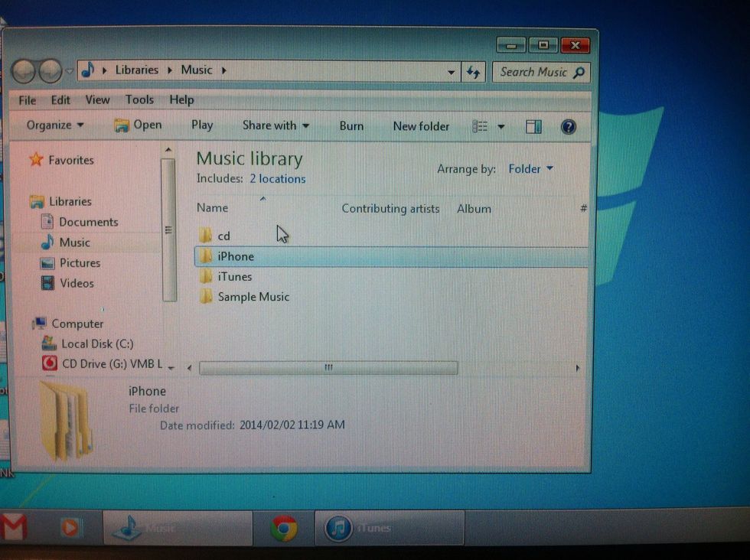Viewport: 750px width, 560px height.
Task: Click the Computer icon in navigation pane
Action: click(40, 324)
